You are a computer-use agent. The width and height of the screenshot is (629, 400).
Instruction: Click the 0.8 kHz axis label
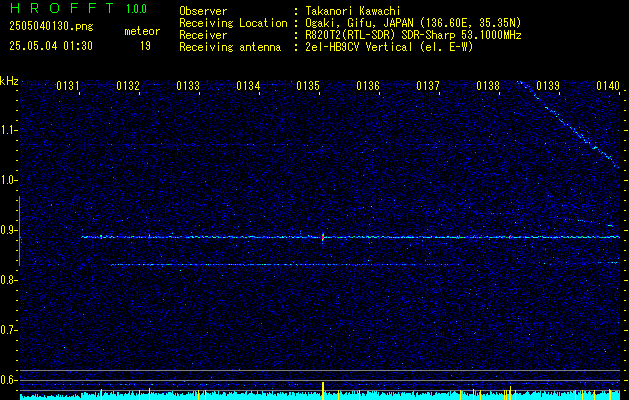click(8, 280)
